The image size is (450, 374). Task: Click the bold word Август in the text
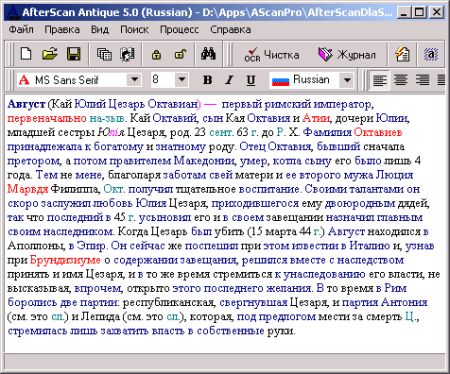pyautogui.click(x=26, y=104)
